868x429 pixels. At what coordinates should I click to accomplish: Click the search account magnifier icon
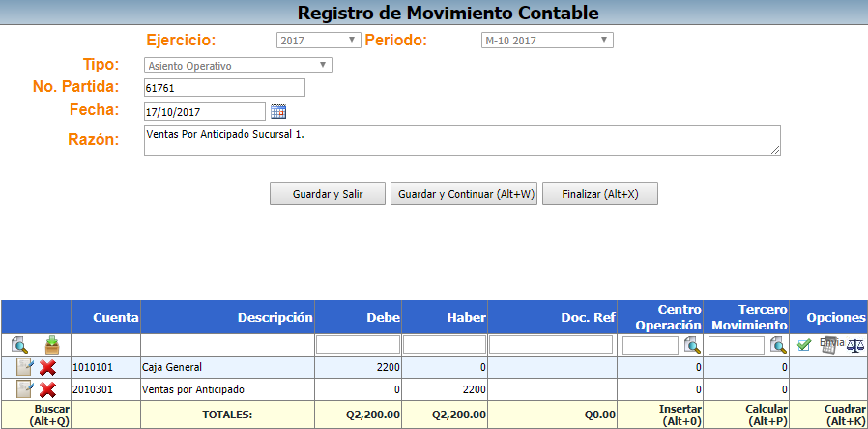click(20, 345)
